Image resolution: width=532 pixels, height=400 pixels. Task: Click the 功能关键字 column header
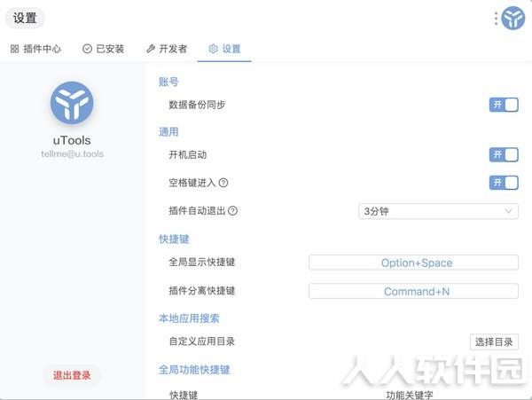pyautogui.click(x=410, y=395)
